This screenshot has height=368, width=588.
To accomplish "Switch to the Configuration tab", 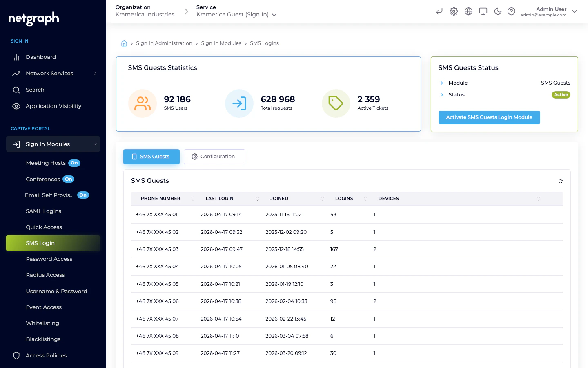I will tap(214, 157).
